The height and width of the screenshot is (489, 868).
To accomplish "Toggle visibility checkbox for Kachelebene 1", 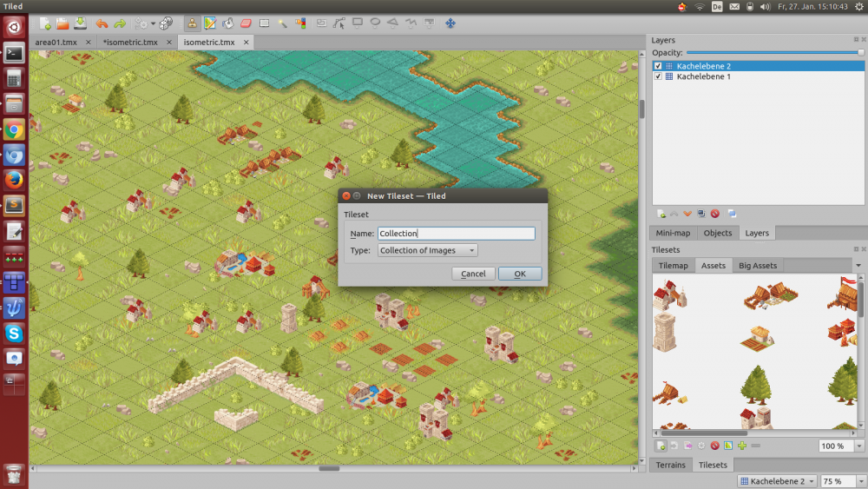I will click(x=658, y=76).
